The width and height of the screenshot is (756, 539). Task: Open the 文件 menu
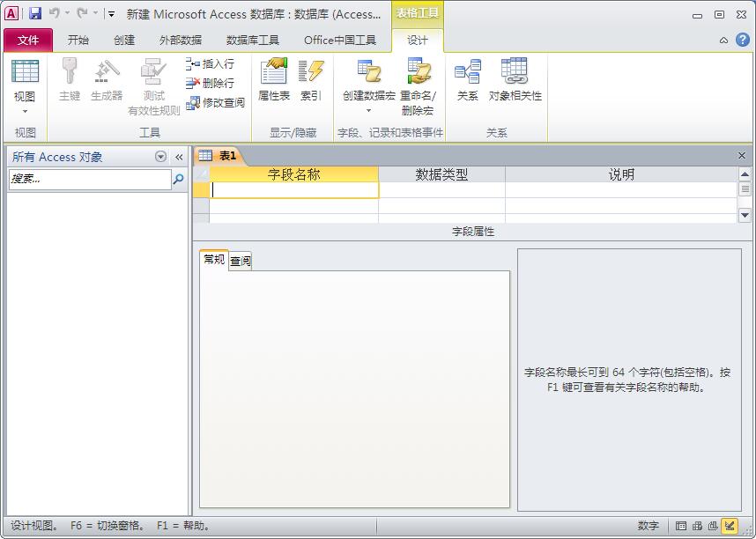coord(28,40)
